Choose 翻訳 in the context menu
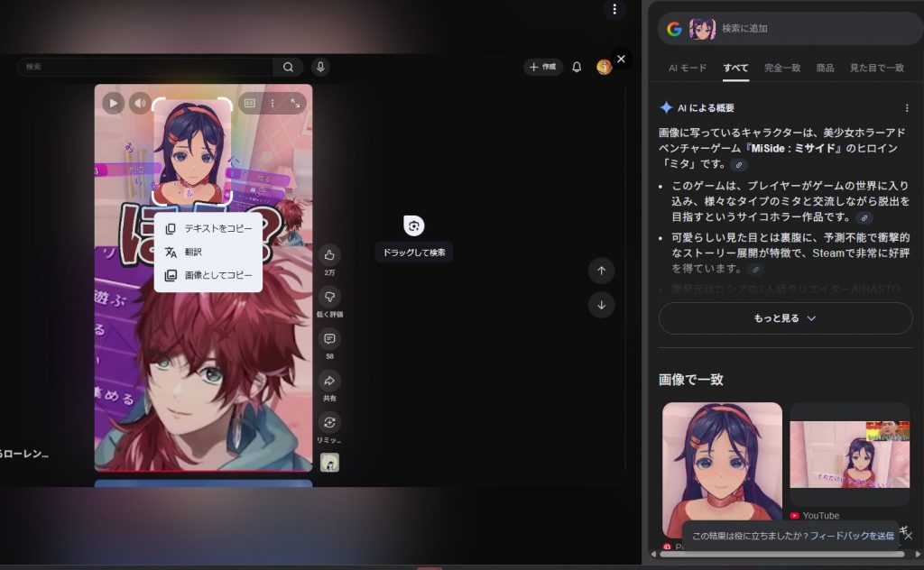Viewport: 924px width, 570px height. (x=193, y=253)
